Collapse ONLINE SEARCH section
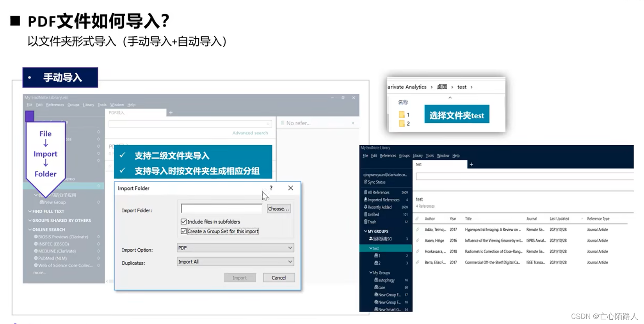 (30, 230)
